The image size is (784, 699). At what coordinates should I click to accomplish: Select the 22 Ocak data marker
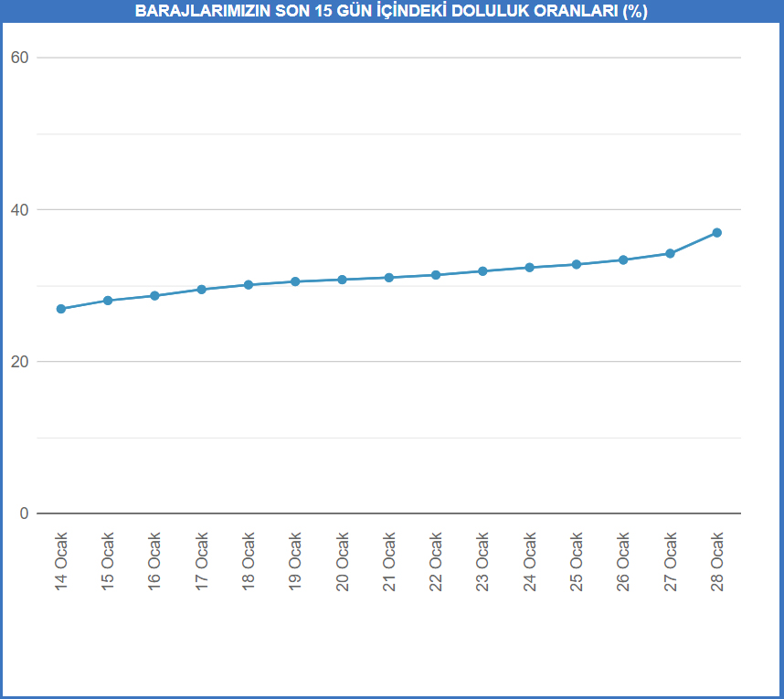coord(436,275)
